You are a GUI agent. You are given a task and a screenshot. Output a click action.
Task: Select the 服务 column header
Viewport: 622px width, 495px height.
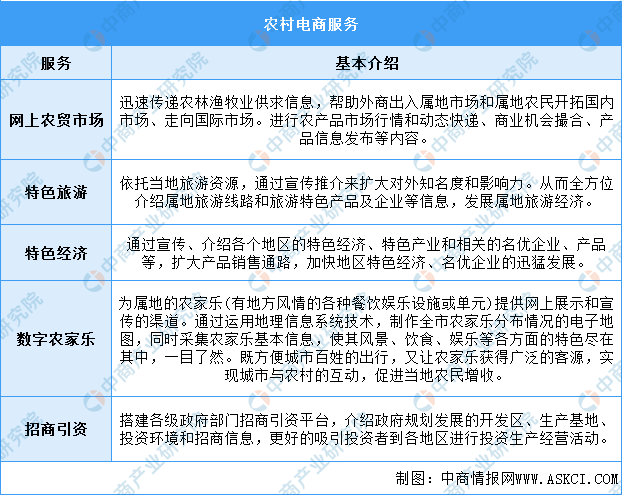(x=56, y=63)
